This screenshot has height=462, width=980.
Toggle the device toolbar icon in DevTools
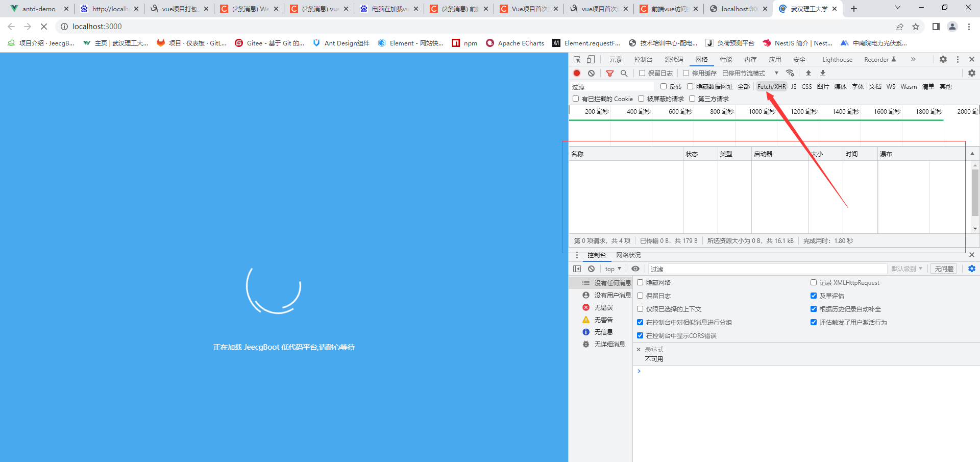[x=591, y=60]
